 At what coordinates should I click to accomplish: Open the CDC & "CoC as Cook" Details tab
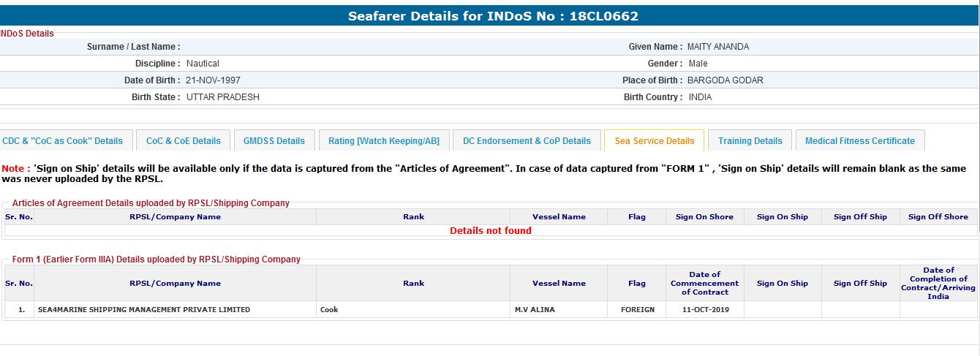click(64, 141)
